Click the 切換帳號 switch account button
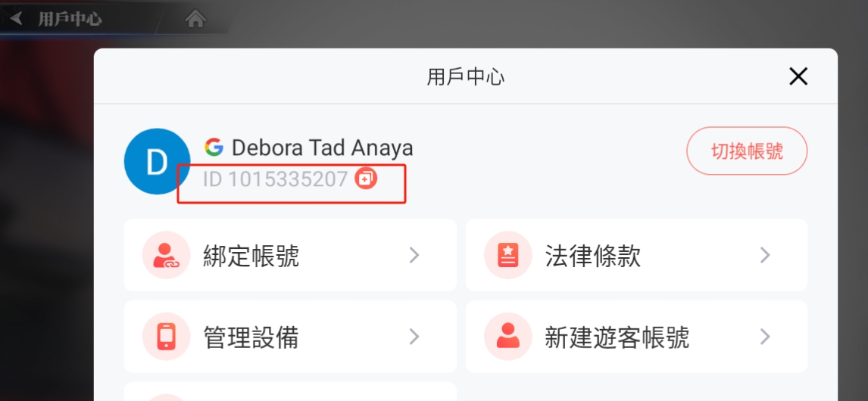Screen dimensions: 868x401 click(x=747, y=151)
